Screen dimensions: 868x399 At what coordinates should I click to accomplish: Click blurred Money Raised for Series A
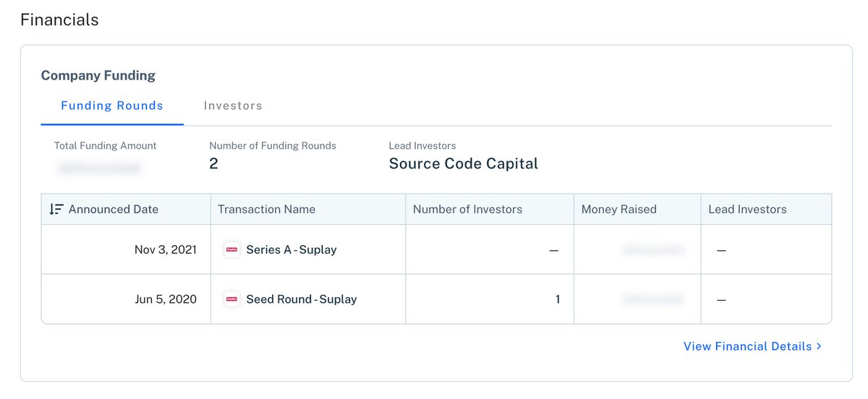tap(652, 250)
